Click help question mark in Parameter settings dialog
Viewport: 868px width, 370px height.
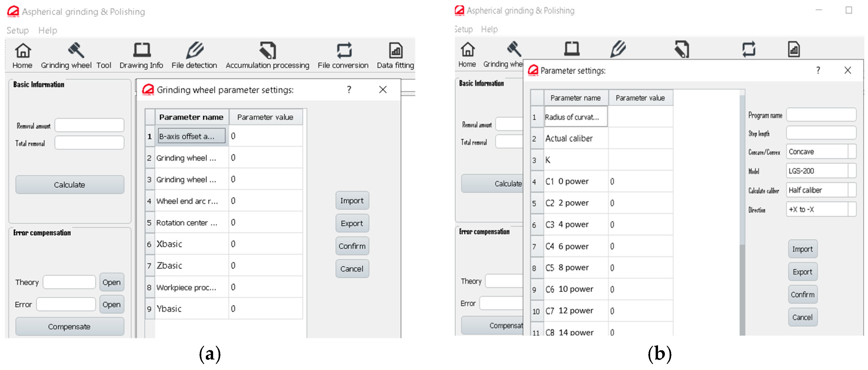pos(818,70)
